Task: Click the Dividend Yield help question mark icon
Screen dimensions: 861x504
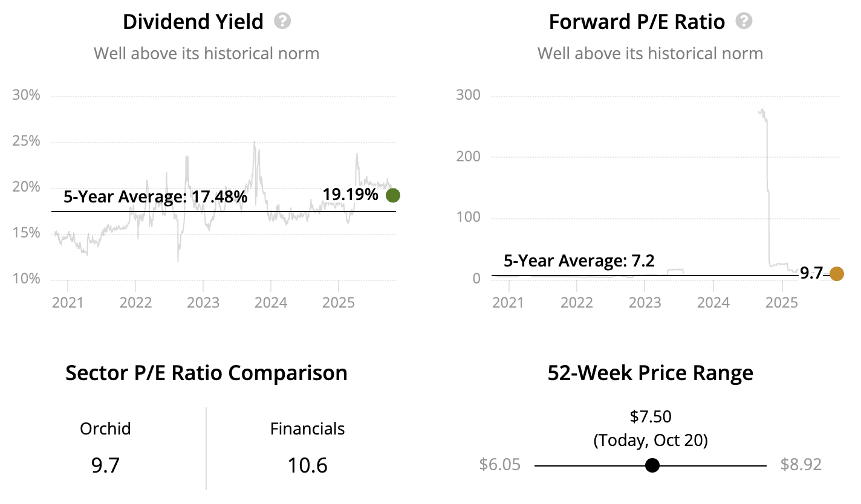Action: [x=282, y=22]
